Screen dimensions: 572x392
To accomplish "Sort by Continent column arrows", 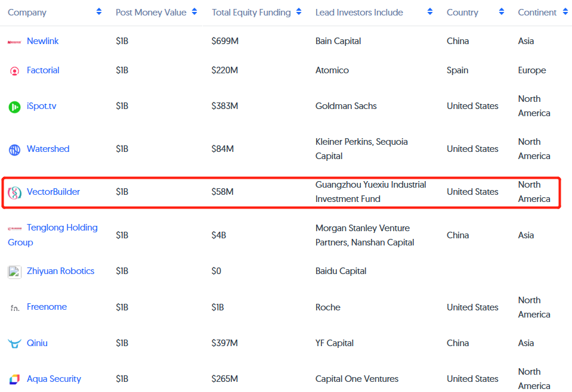I will tap(565, 12).
